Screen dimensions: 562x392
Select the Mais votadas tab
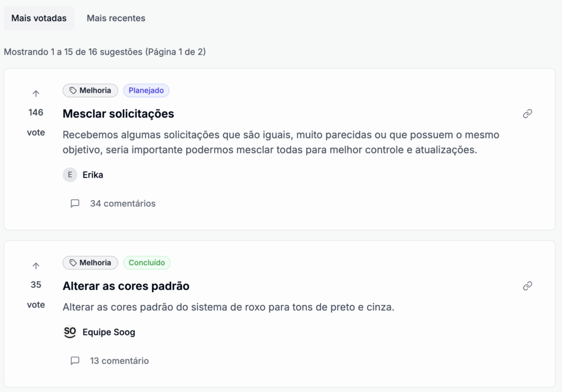[39, 18]
